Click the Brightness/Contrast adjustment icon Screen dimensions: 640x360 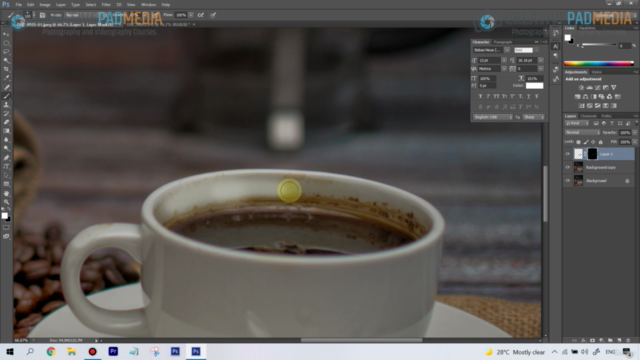(x=581, y=88)
